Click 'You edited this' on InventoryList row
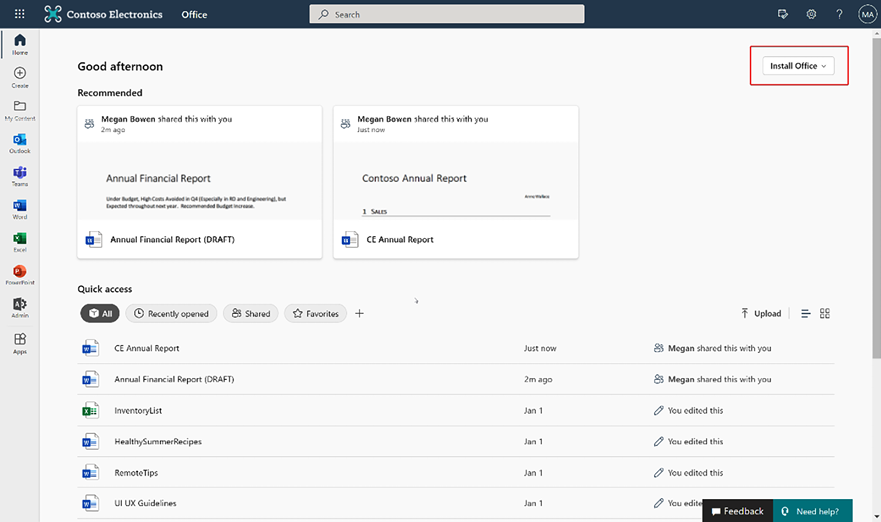This screenshot has height=522, width=881. (695, 411)
